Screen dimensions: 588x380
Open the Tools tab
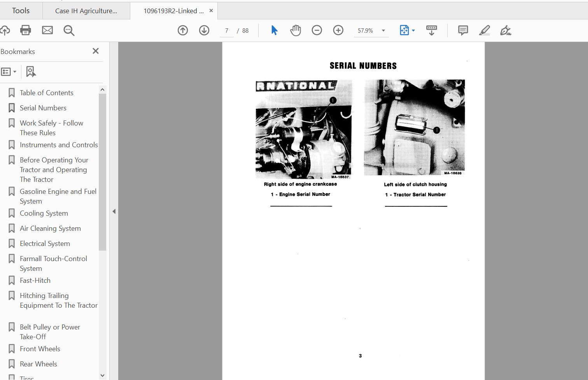(21, 11)
